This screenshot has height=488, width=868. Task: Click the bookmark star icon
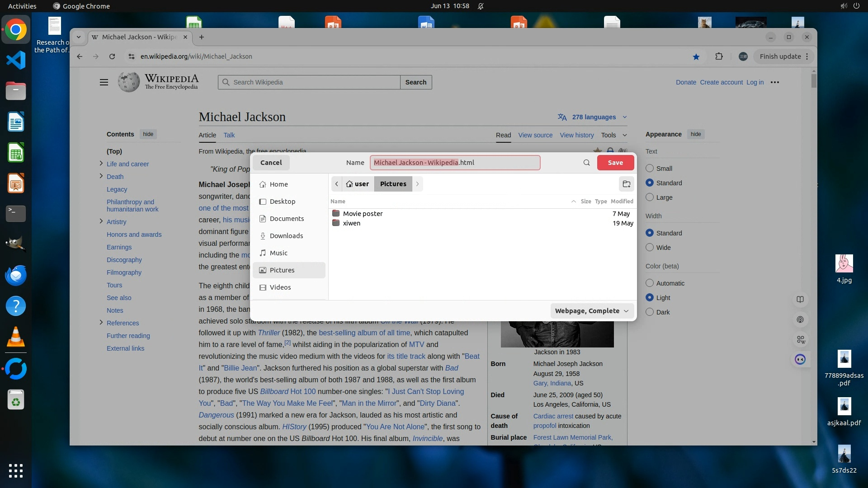point(696,56)
